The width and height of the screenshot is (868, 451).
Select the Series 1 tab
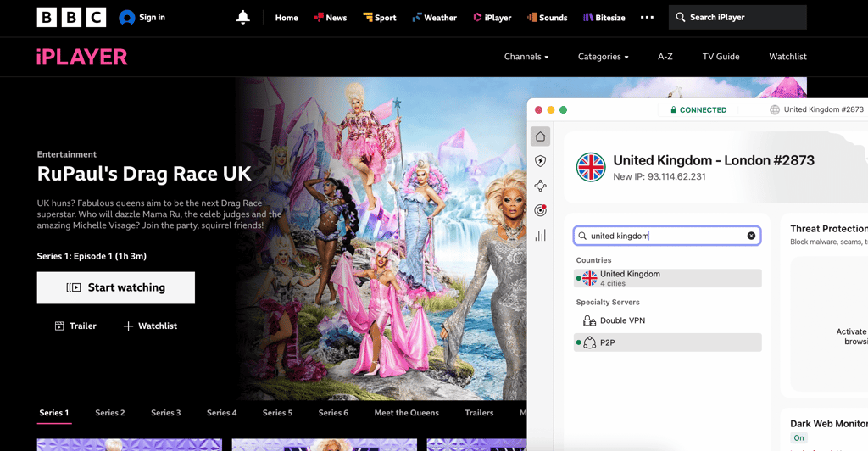click(54, 413)
